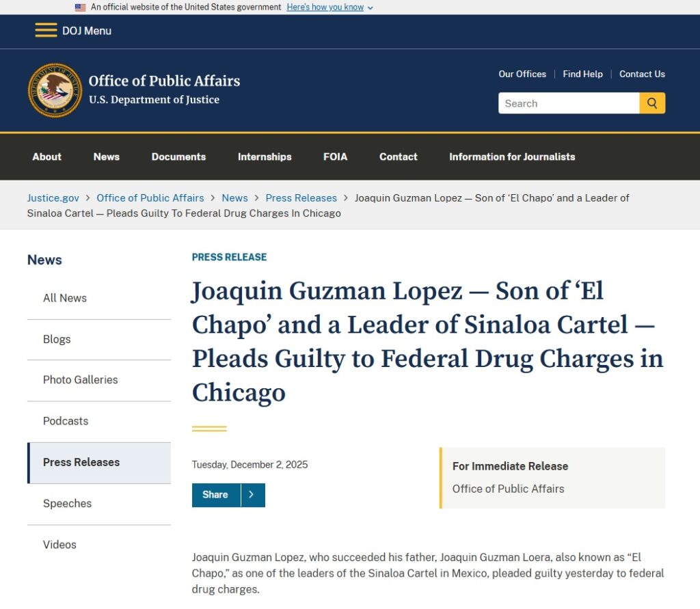Click the magnifier search button

[x=651, y=103]
